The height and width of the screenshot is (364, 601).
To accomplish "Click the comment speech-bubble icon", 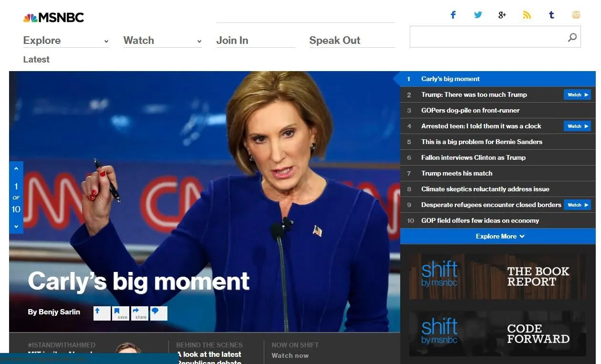I will pyautogui.click(x=158, y=312).
